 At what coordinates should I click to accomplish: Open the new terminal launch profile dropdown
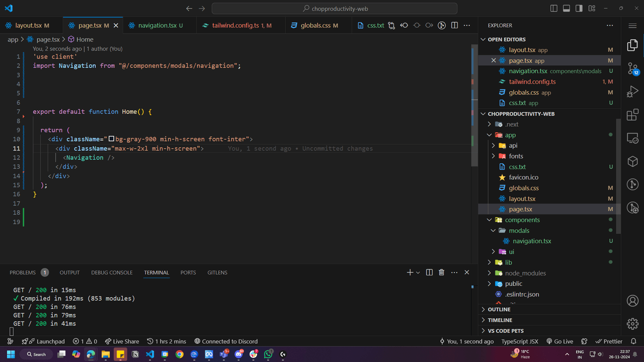pyautogui.click(x=418, y=273)
